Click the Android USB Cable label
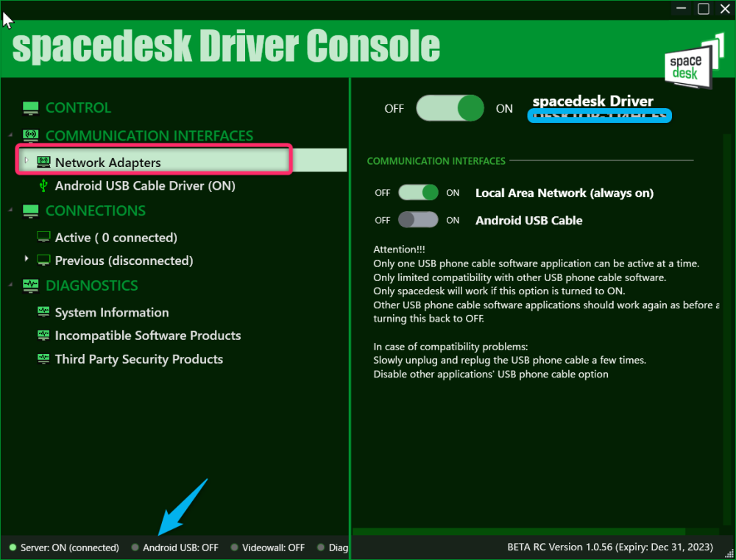This screenshot has height=560, width=736. pyautogui.click(x=528, y=221)
